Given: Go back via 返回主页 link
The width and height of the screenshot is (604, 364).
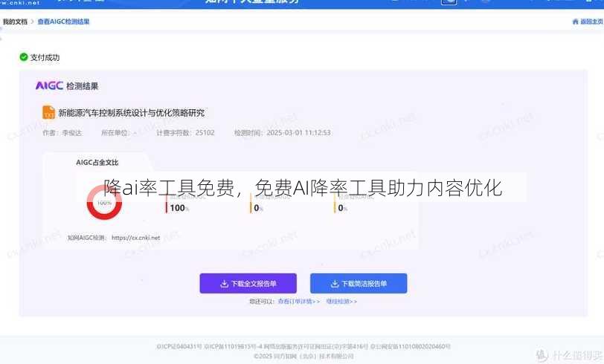Looking at the screenshot, I should pos(591,22).
